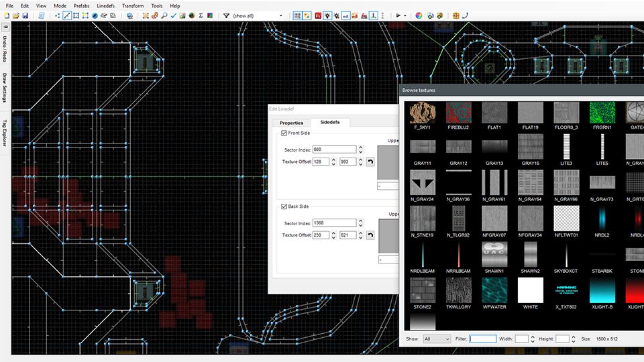The width and height of the screenshot is (644, 362).
Task: Open the (show all) filter dropdown
Action: pyautogui.click(x=280, y=15)
